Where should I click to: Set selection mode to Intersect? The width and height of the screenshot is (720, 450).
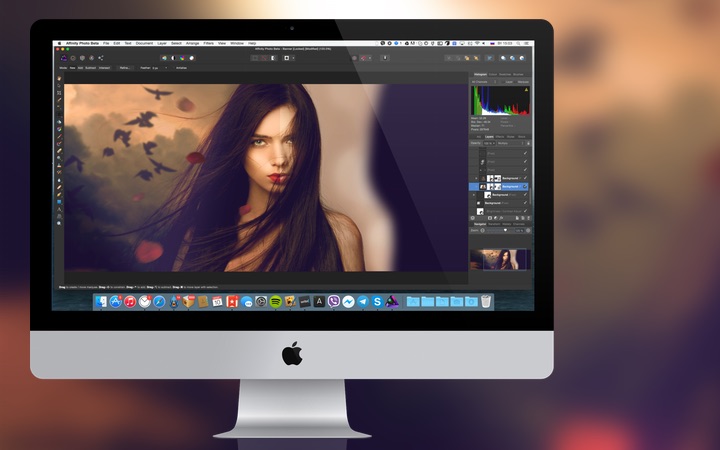[x=104, y=68]
